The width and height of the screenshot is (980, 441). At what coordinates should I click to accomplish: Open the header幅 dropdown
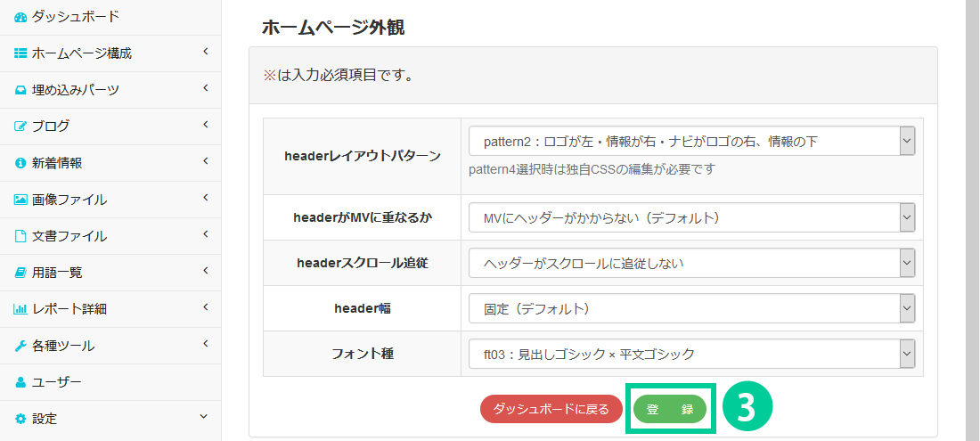pos(691,309)
